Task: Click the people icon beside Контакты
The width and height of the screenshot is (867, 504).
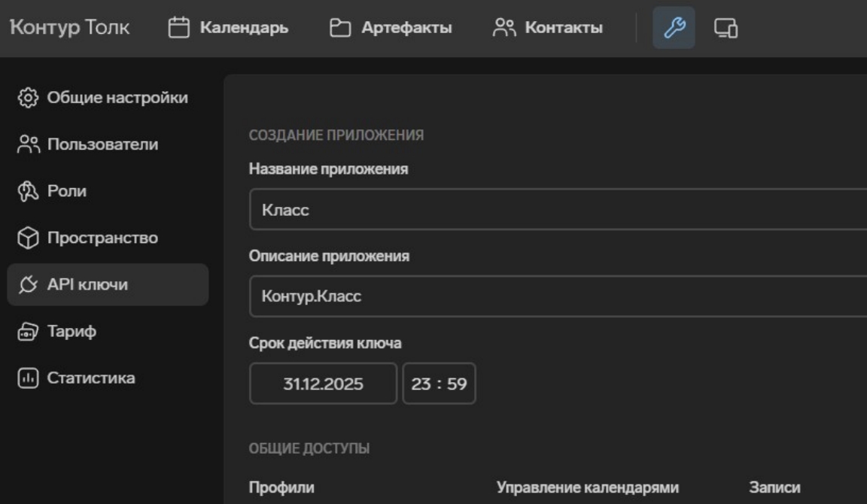Action: pos(502,28)
